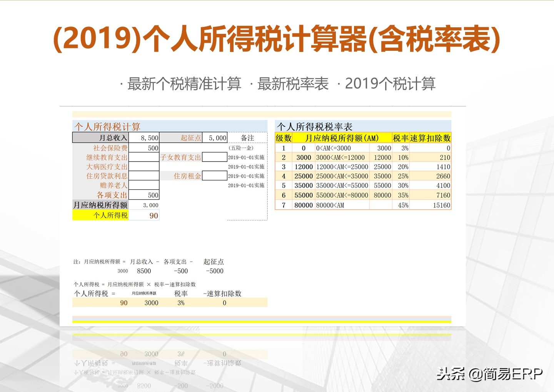Click the monthly total income cell showing 8,500

click(x=144, y=138)
